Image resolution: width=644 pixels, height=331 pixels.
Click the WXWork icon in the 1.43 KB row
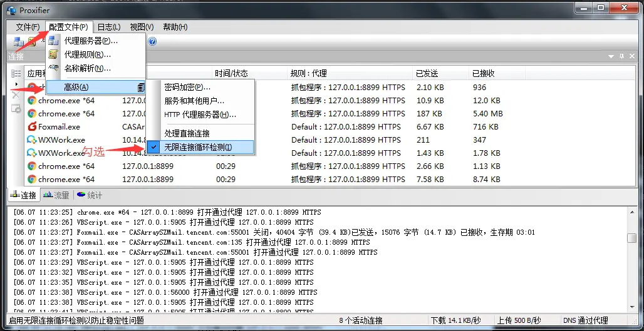(x=31, y=153)
